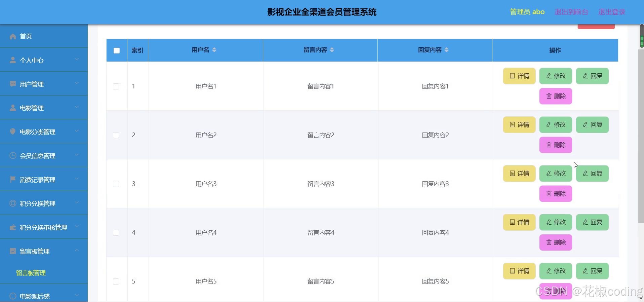Expand the 会员信息管理 menu chevron
The height and width of the screenshot is (302, 644).
pos(77,155)
